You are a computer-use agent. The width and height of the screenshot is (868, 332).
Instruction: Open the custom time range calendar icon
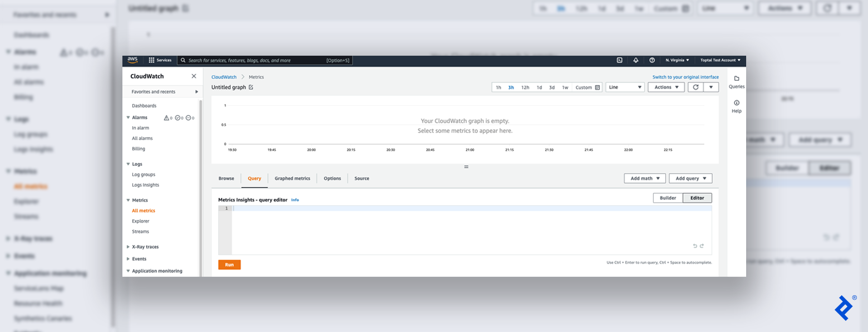click(x=598, y=87)
